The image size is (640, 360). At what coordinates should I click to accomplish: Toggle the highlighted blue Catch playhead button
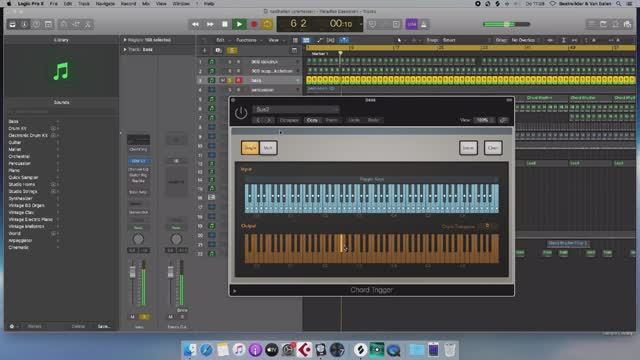tap(344, 40)
